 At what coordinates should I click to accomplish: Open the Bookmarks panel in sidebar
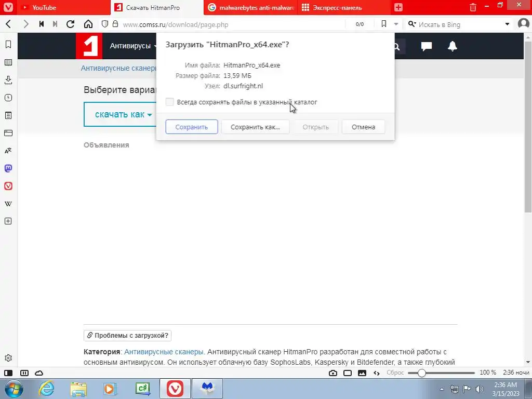click(x=8, y=45)
